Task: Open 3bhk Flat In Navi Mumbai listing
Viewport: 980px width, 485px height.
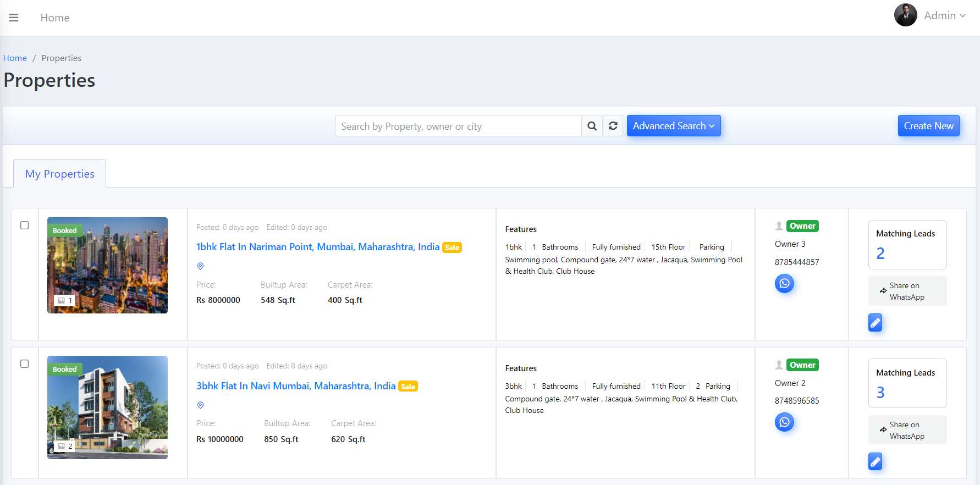Action: pos(296,386)
